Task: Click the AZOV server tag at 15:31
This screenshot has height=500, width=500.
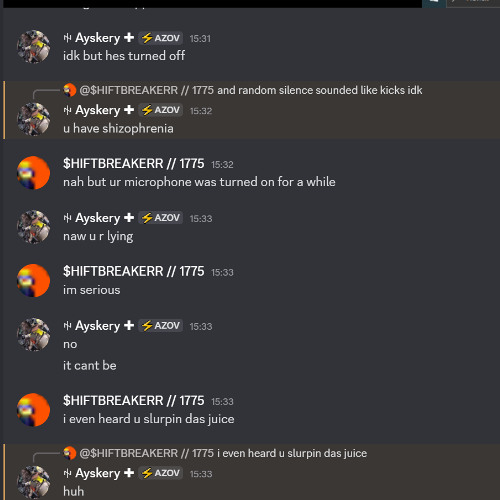Action: click(161, 38)
